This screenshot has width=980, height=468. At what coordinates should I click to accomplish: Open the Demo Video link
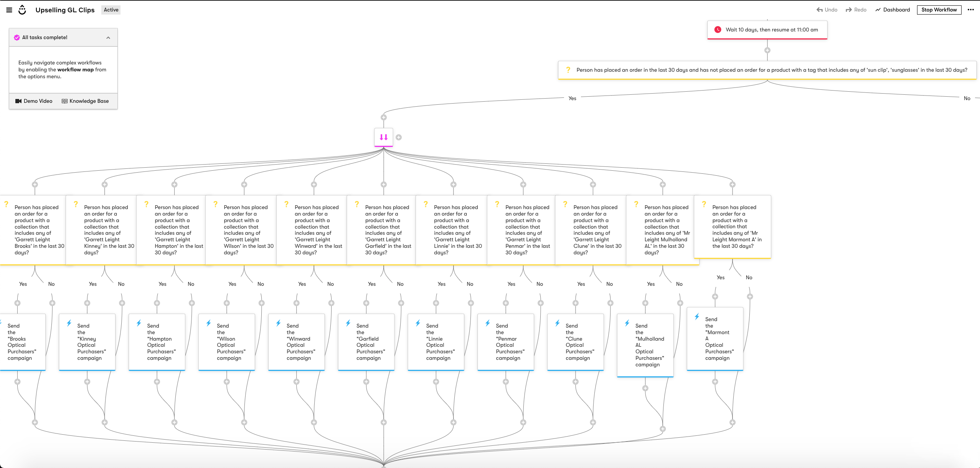(34, 101)
